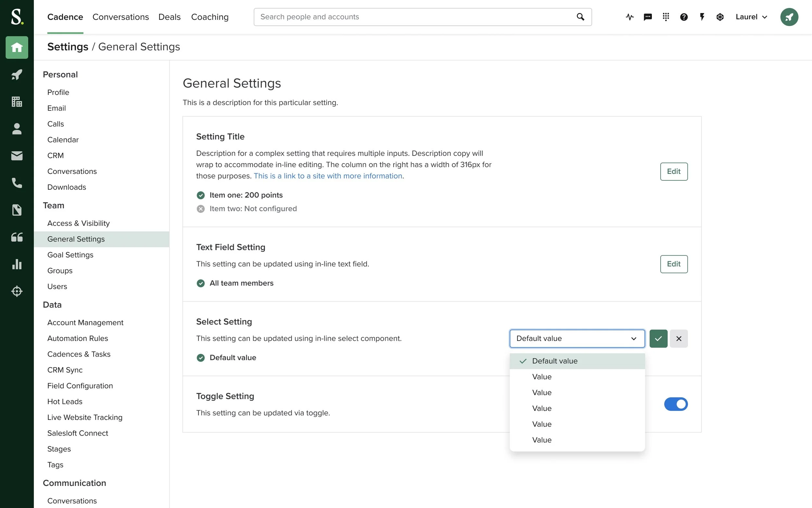
Task: Click the lightning bolt icon in header
Action: point(702,17)
